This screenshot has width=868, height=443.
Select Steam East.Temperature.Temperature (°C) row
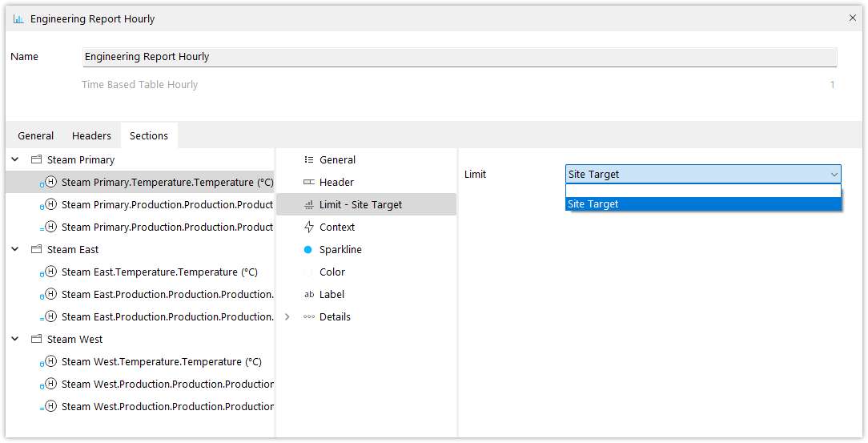pos(140,272)
